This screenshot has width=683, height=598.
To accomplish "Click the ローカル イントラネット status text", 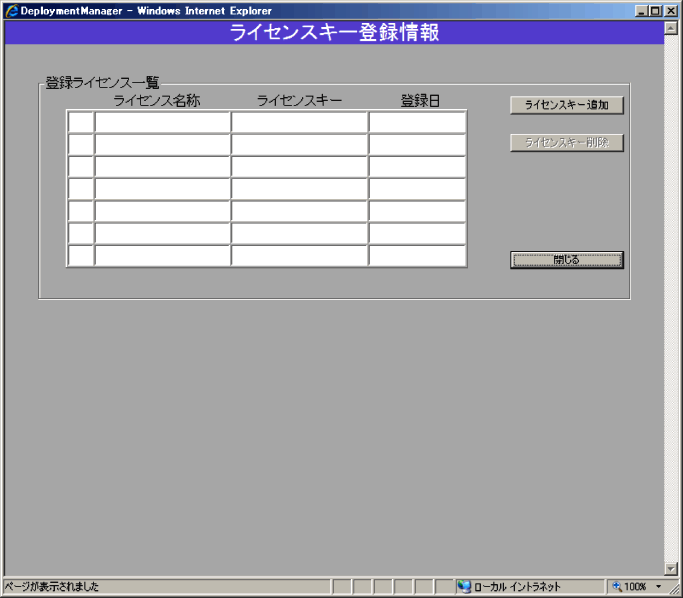I will [517, 587].
